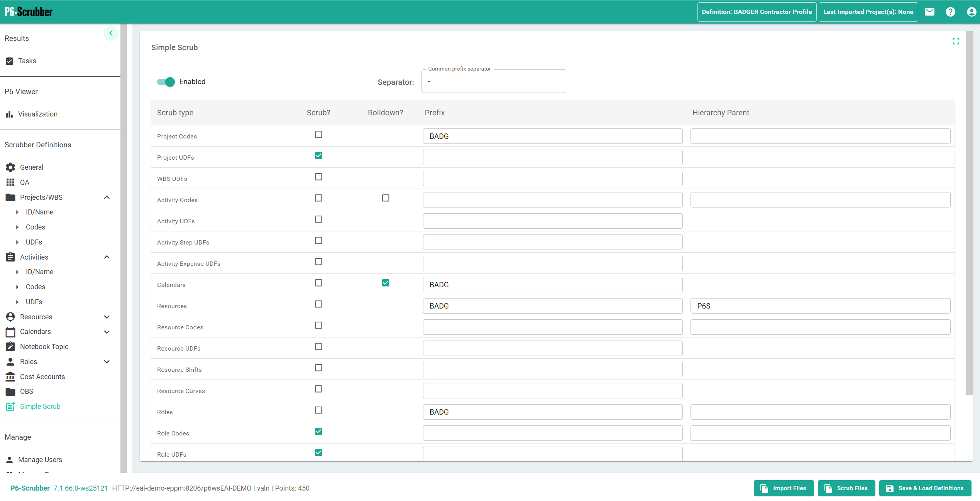The width and height of the screenshot is (980, 501).
Task: Click the Scrub Files button
Action: pyautogui.click(x=846, y=488)
